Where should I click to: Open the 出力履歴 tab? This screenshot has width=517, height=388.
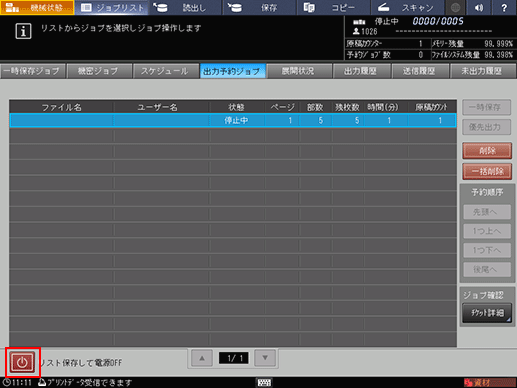(361, 71)
